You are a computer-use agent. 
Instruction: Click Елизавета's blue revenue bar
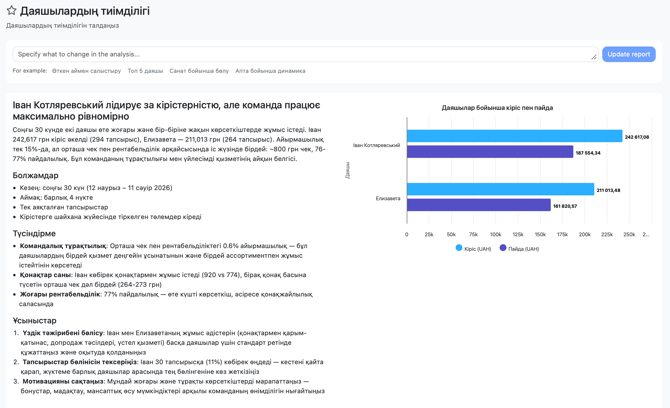(500, 189)
